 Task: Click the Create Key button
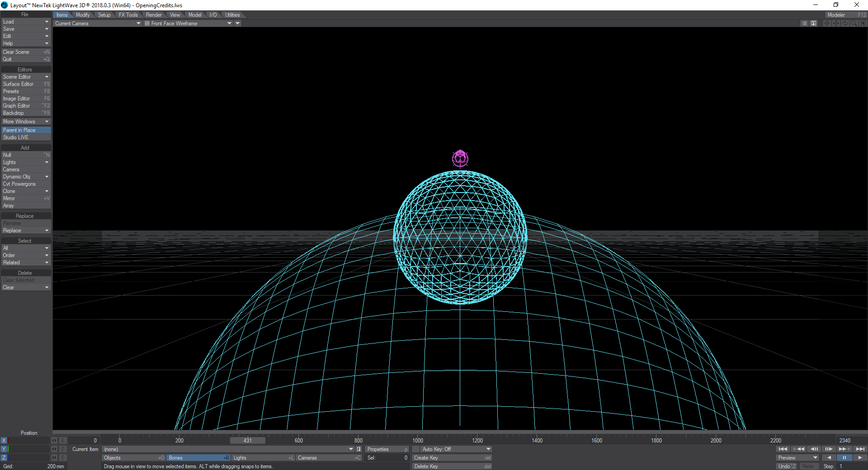[x=451, y=458]
